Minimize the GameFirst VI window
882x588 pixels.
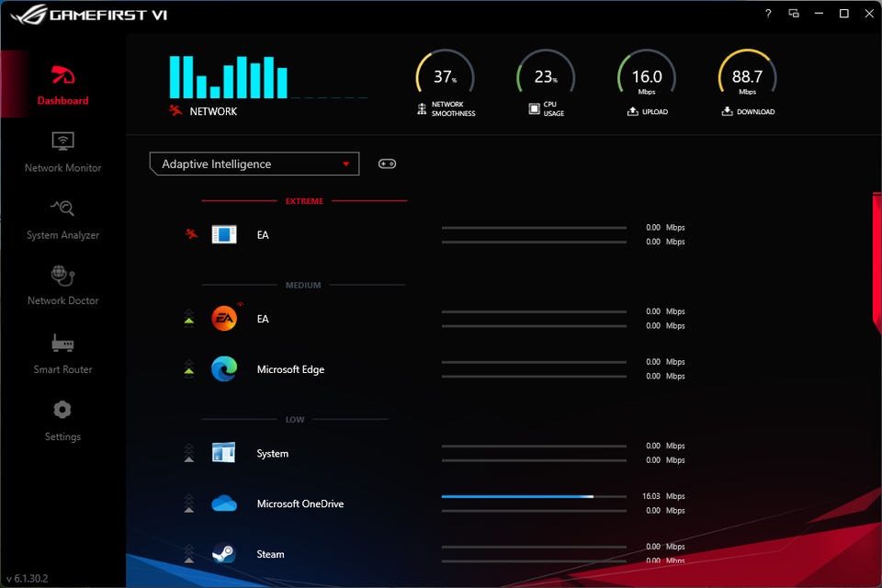click(x=819, y=14)
